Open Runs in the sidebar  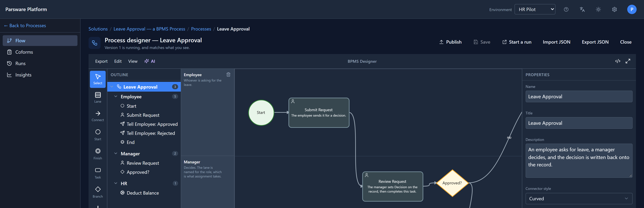pyautogui.click(x=40, y=63)
